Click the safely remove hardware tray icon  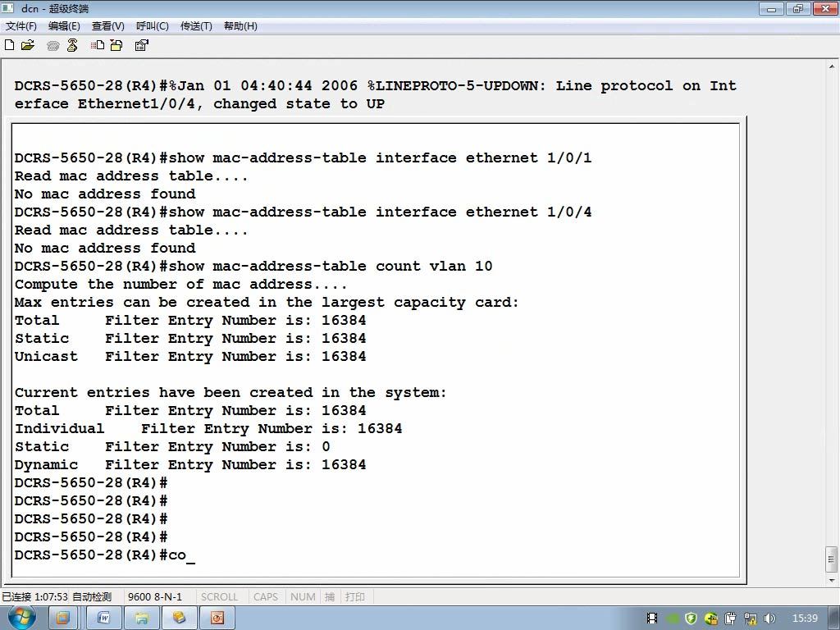(x=731, y=619)
